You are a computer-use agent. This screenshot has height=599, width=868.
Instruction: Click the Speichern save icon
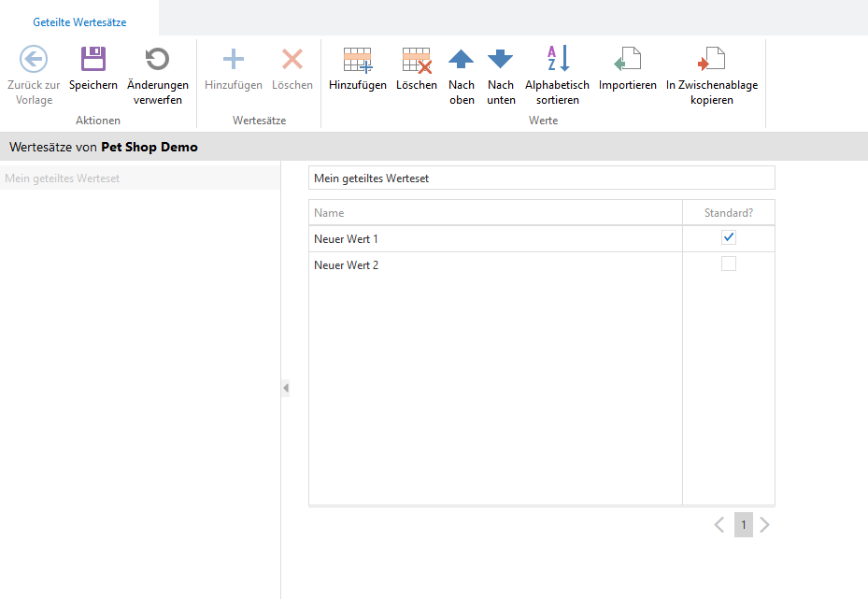click(x=92, y=61)
